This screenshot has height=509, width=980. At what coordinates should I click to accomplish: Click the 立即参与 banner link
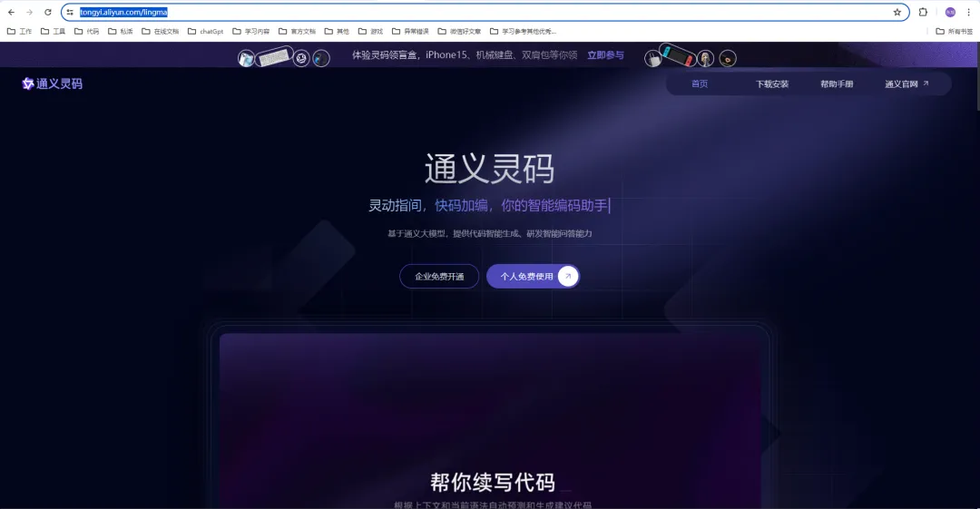click(x=605, y=55)
